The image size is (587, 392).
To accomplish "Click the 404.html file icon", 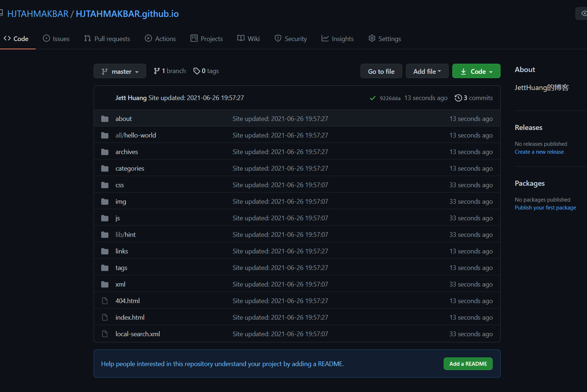I will 105,301.
